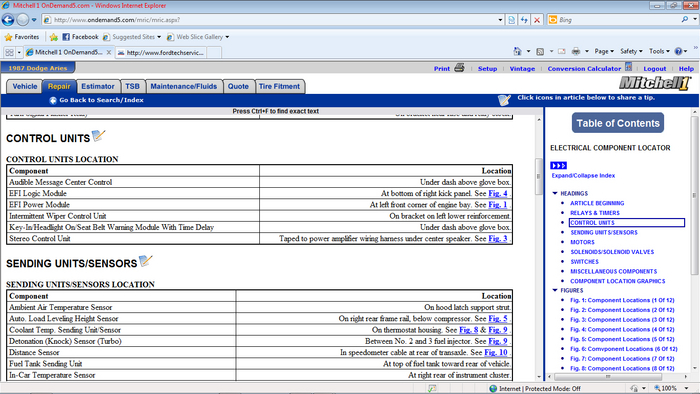The image size is (700, 394).
Task: Click the notepad tip icon in blue bar
Action: (x=504, y=100)
